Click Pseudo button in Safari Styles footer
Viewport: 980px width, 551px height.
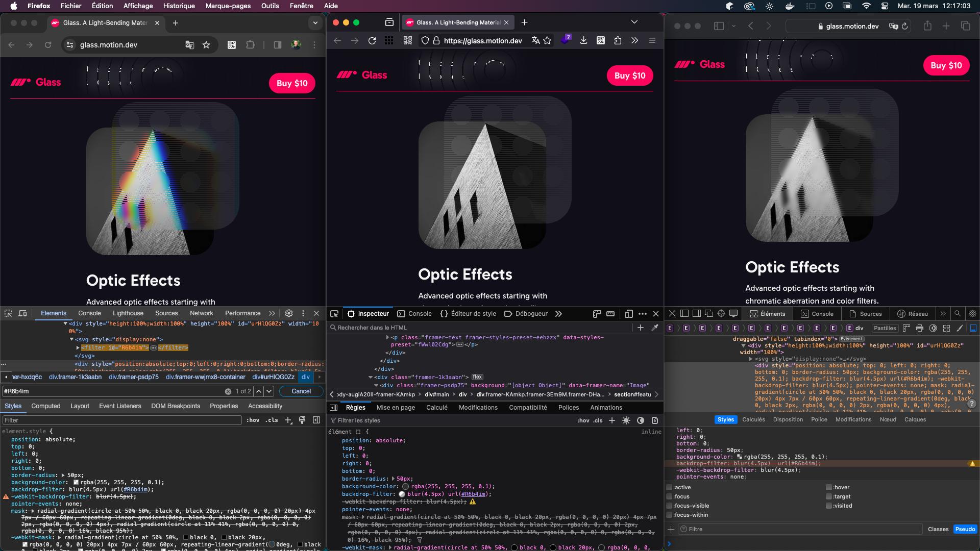(965, 529)
